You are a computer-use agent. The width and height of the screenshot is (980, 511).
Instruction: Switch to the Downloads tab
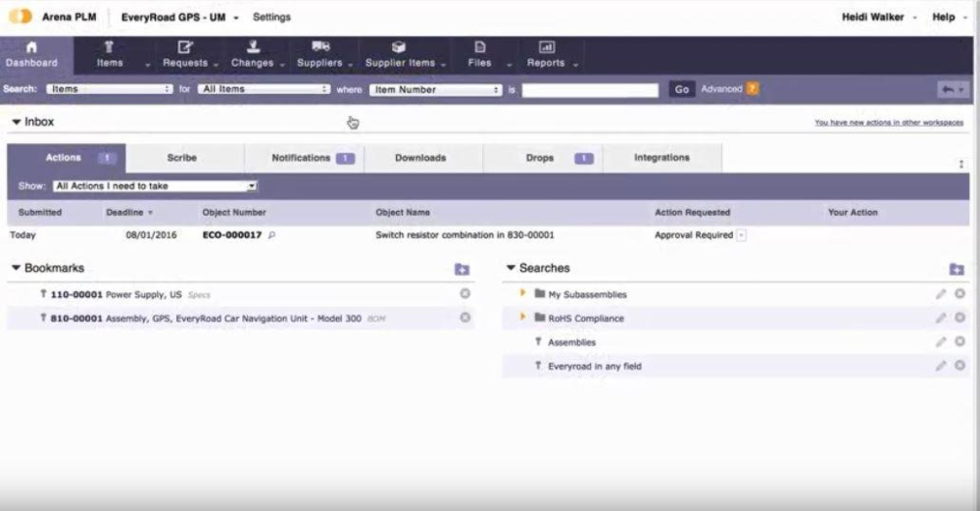click(x=423, y=158)
